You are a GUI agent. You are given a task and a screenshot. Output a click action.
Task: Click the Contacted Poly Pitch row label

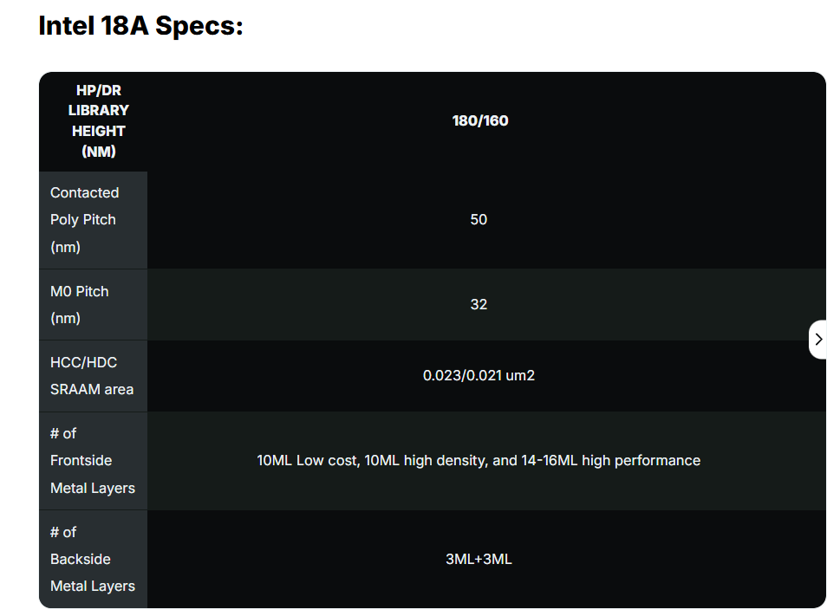94,220
